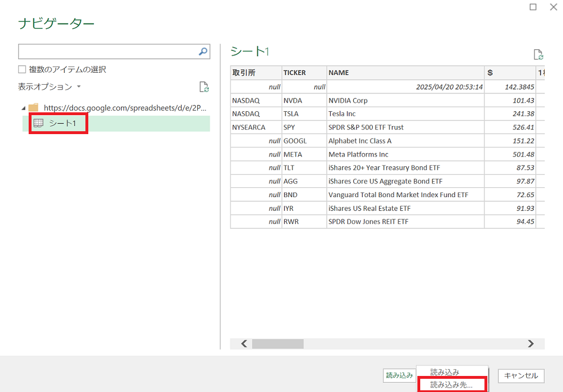Select the Google Sheets URL tree item
The width and height of the screenshot is (563, 392).
[125, 108]
